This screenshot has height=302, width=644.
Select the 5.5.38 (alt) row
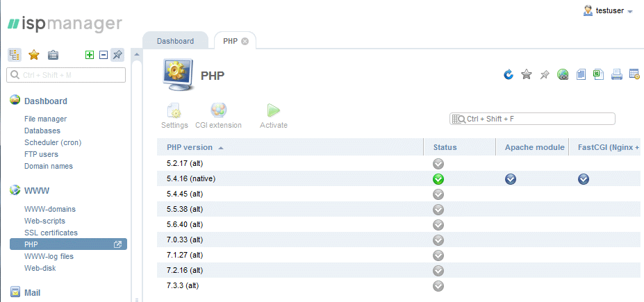[x=398, y=209]
